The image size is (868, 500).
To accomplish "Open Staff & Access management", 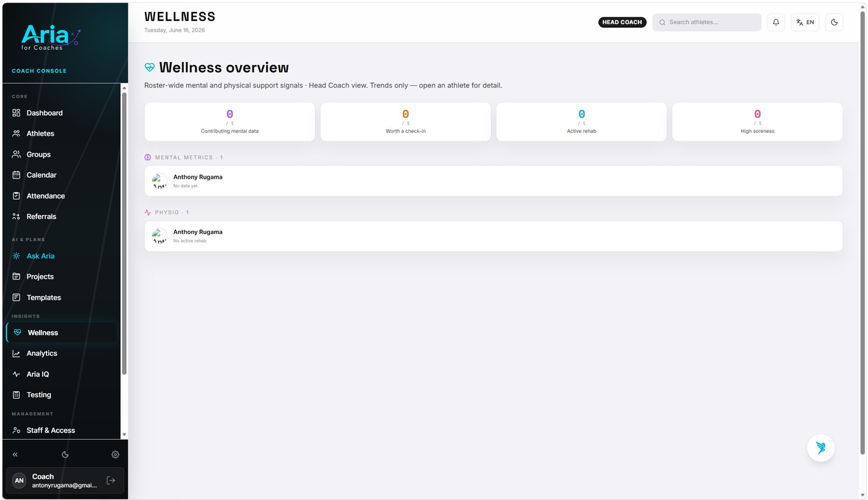I will tap(62, 431).
